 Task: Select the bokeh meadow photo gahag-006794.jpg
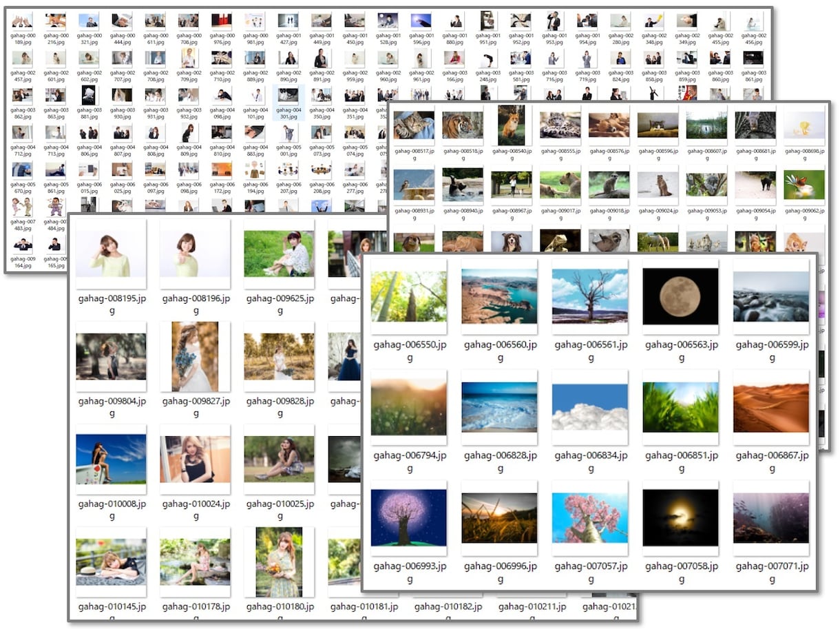tap(409, 407)
